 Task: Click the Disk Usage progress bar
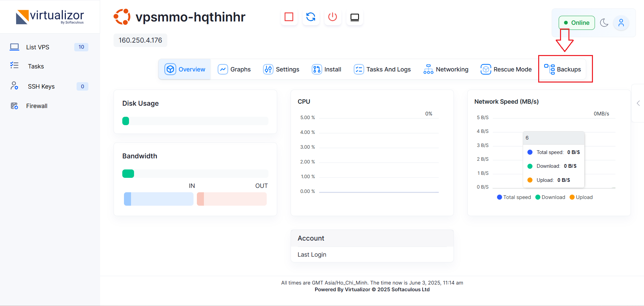pos(195,121)
